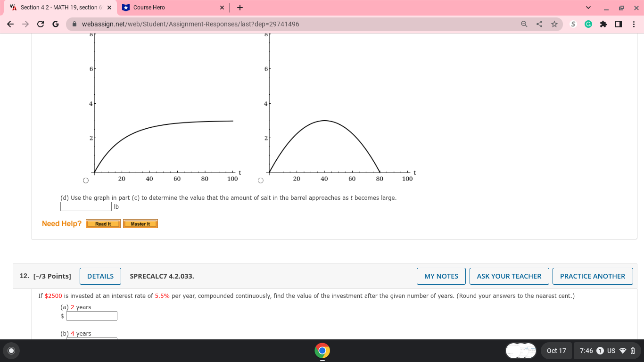Open a new tab with the plus icon
The height and width of the screenshot is (362, 644).
(x=240, y=8)
